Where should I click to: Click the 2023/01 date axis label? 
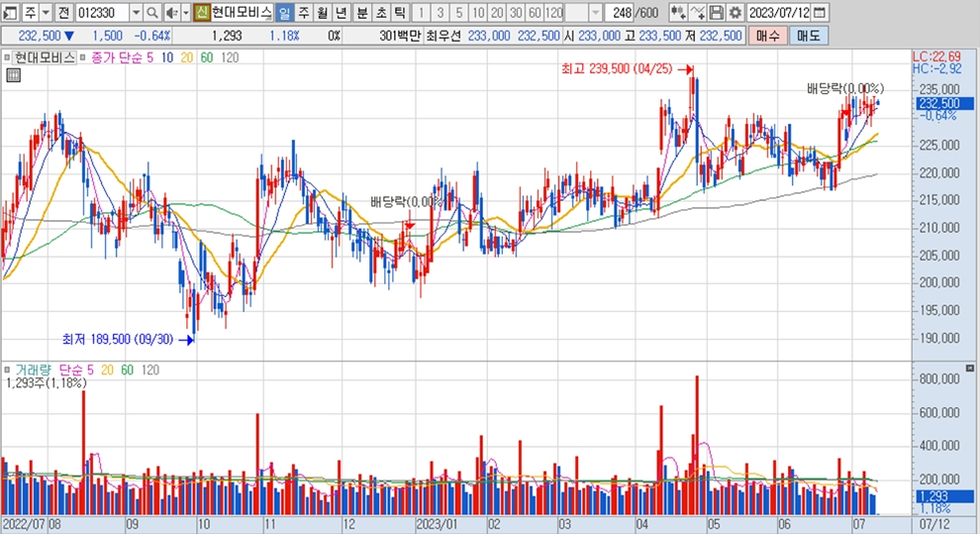click(437, 524)
